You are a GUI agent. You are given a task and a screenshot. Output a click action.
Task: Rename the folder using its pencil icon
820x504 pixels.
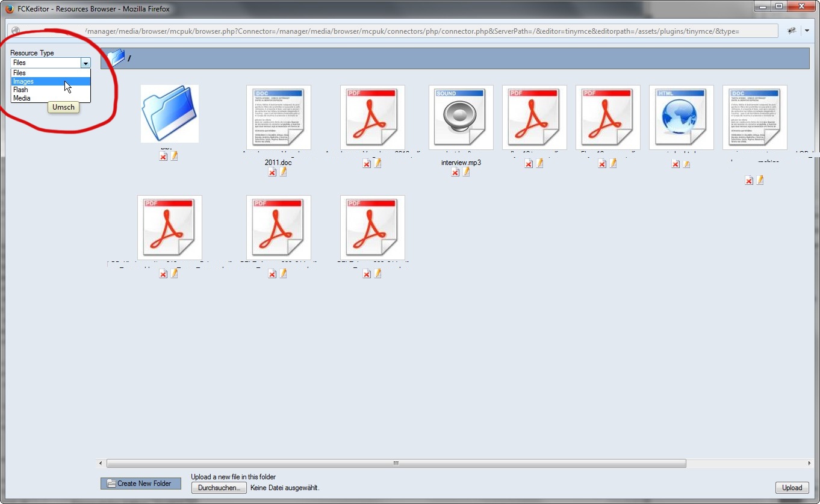click(x=174, y=155)
